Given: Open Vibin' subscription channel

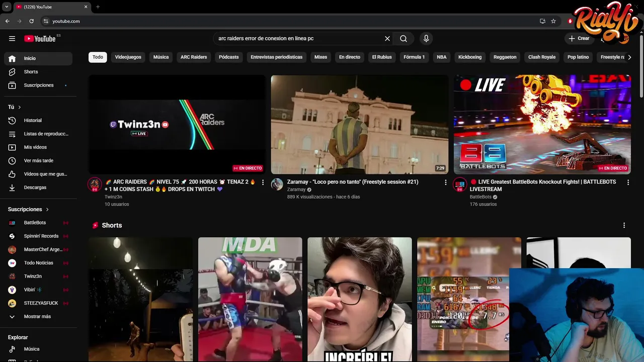Looking at the screenshot, I should [x=38, y=290].
